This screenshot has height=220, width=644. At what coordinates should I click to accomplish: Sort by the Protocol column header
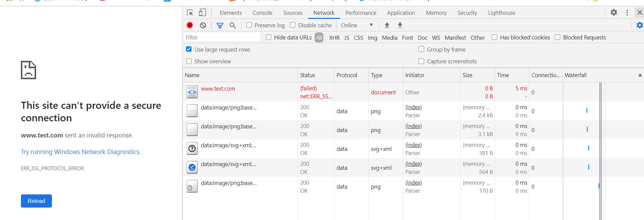(x=351, y=75)
